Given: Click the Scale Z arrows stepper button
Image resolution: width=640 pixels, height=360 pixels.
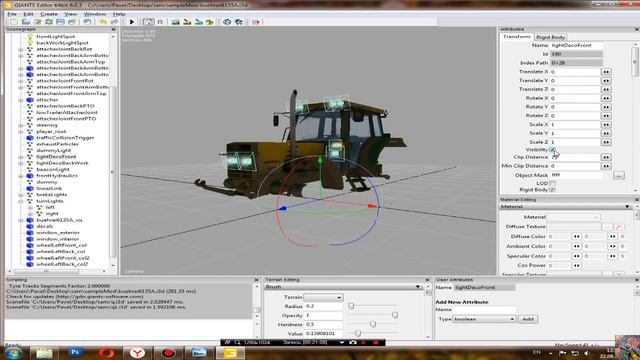Looking at the screenshot, I should [x=606, y=142].
